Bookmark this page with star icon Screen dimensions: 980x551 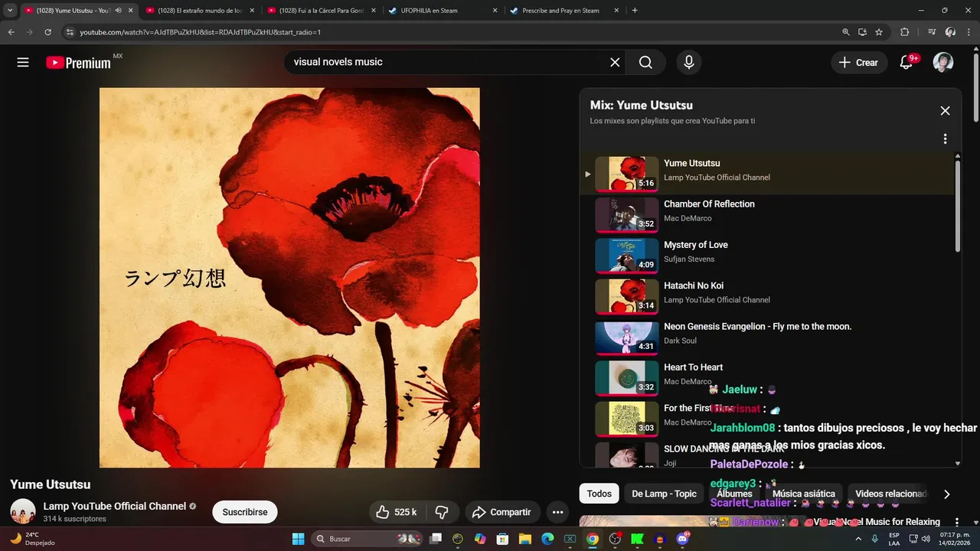click(x=879, y=32)
